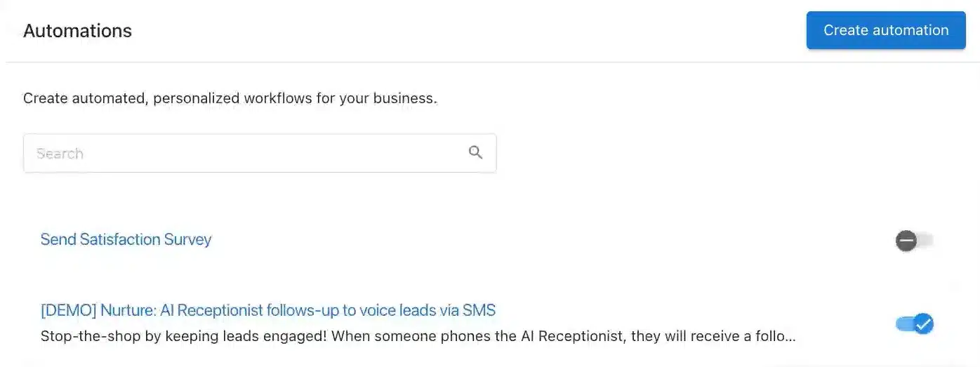Screen dimensions: 980x367
Task: Open the [DEMO] Nurture AI Receptionist automation
Action: 267,309
